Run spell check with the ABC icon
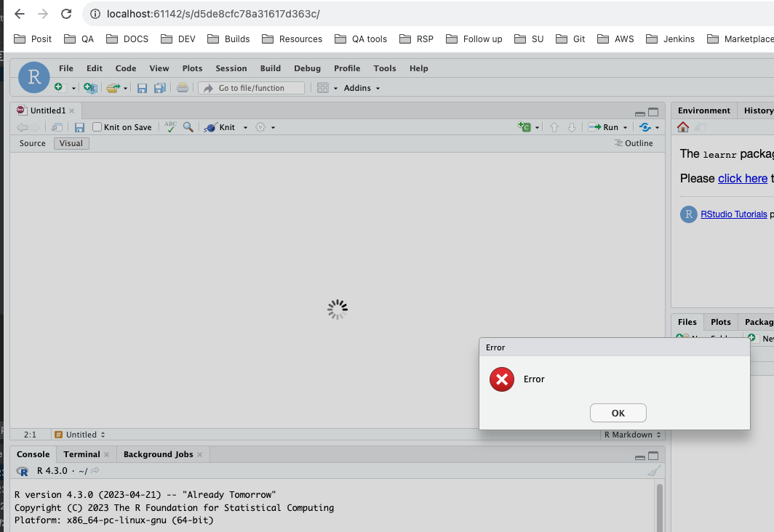Image resolution: width=774 pixels, height=532 pixels. click(169, 126)
